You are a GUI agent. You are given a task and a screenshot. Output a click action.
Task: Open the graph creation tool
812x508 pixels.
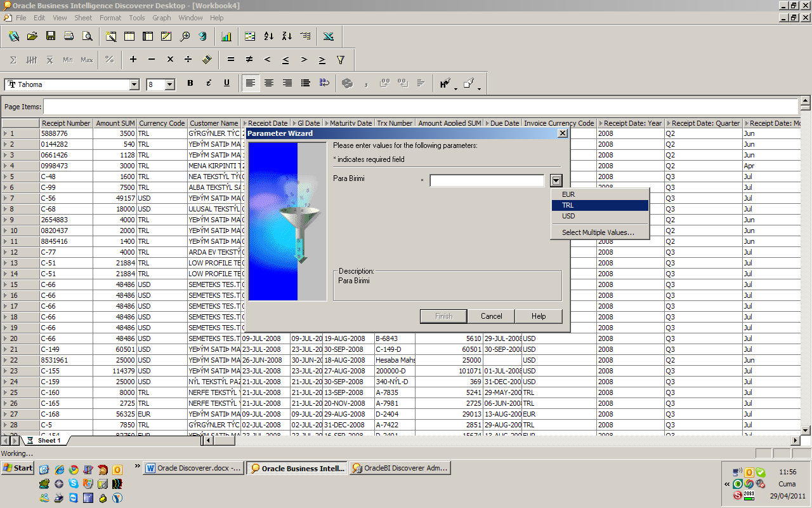(x=226, y=36)
